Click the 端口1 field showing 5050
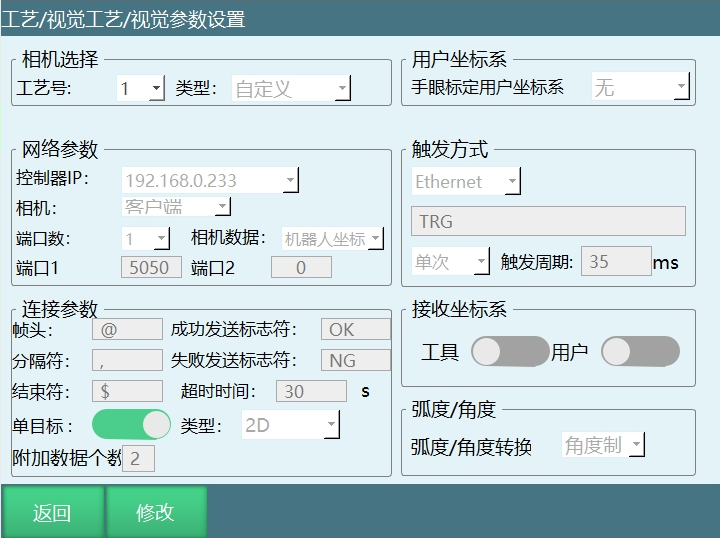Image resolution: width=720 pixels, height=538 pixels. point(152,268)
